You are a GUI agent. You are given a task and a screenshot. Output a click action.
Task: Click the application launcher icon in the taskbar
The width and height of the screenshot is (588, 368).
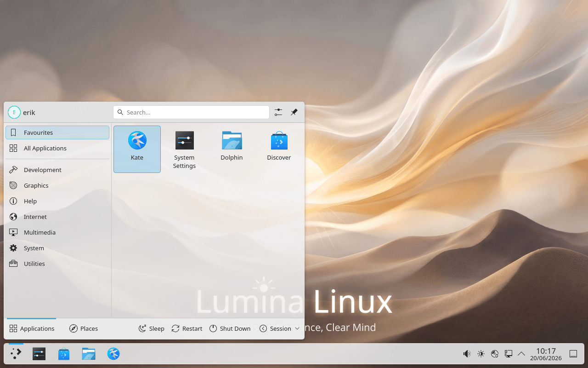click(16, 354)
